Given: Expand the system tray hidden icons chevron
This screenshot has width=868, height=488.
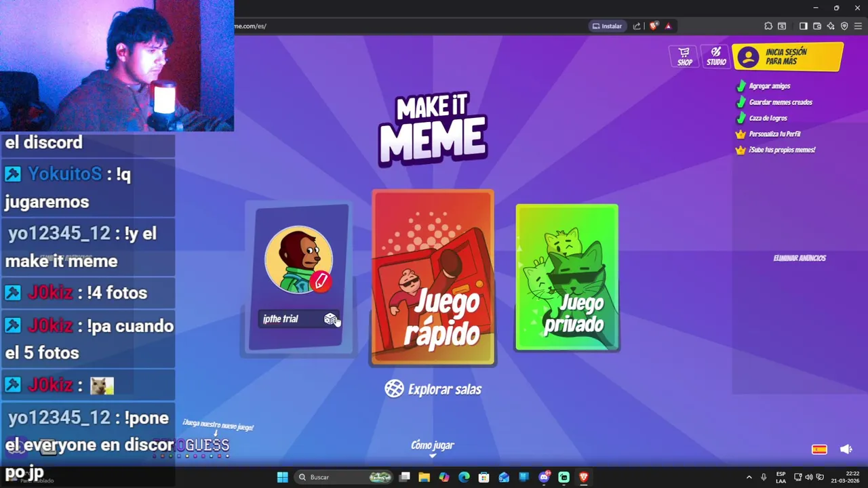Looking at the screenshot, I should (x=749, y=477).
